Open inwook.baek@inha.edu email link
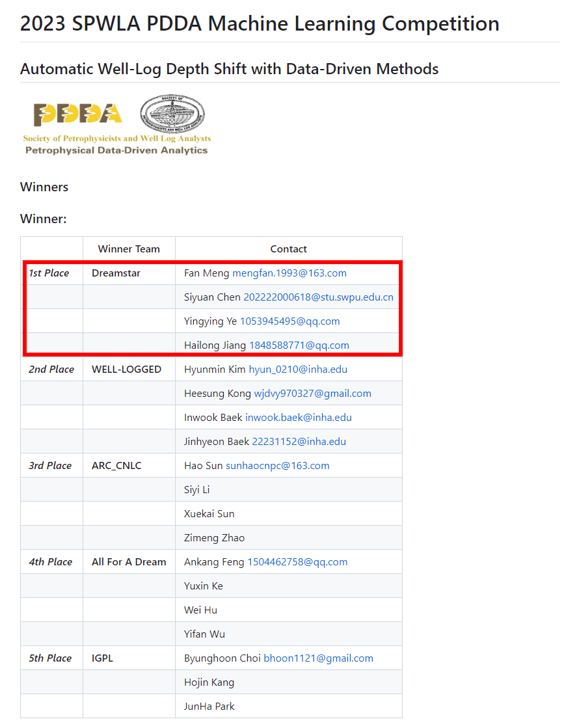Image resolution: width=579 pixels, height=728 pixels. tap(298, 418)
